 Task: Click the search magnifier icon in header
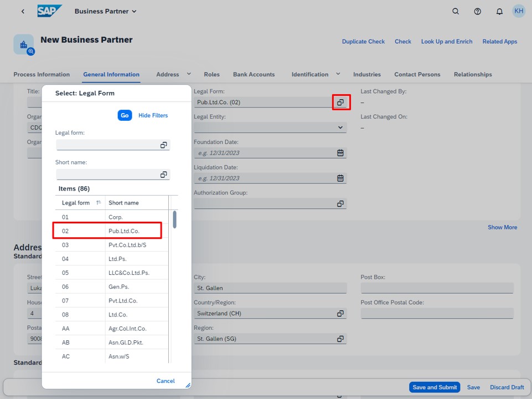tap(456, 11)
